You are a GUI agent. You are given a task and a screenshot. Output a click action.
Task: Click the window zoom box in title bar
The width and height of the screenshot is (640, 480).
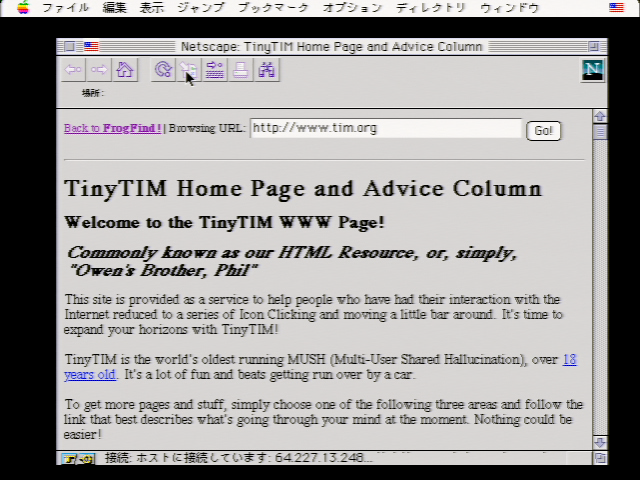coord(594,47)
